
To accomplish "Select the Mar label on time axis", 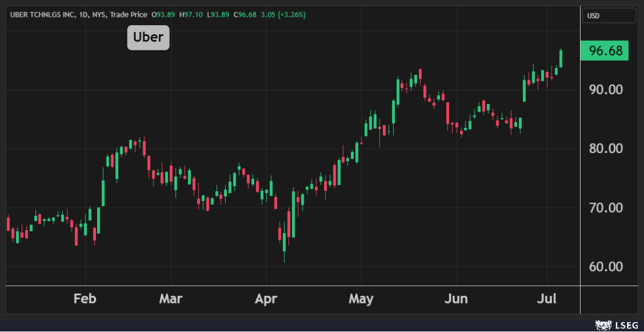I will pyautogui.click(x=170, y=299).
